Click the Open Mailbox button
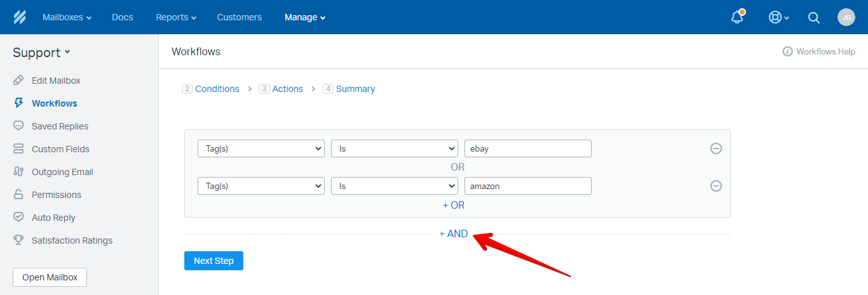 point(50,277)
